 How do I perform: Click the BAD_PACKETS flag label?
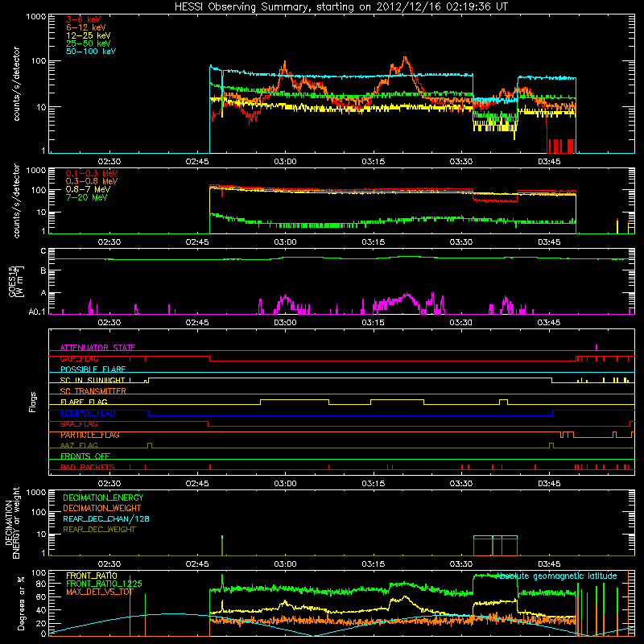tap(88, 467)
